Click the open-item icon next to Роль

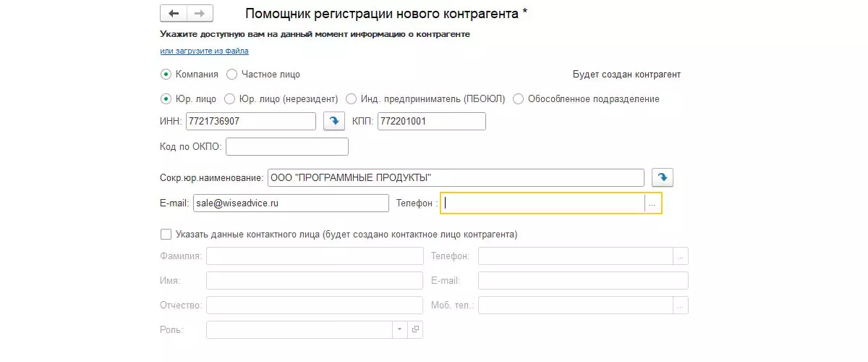point(415,329)
